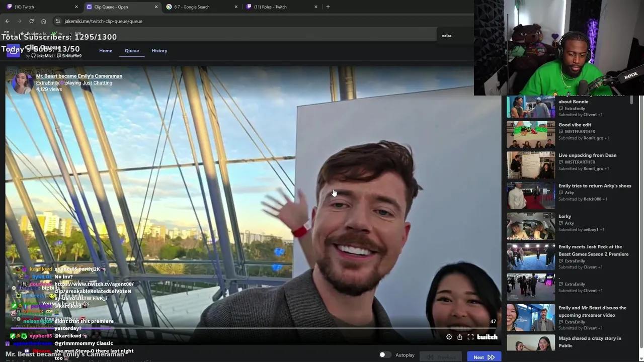Close the '(11) Roles - Twitch' tab
Viewport: 644px width, 362px height.
(x=316, y=7)
